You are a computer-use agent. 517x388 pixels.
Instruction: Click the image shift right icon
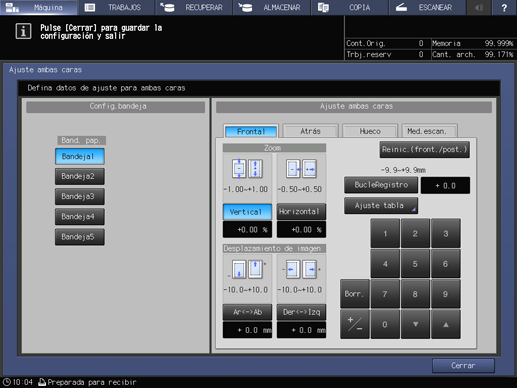click(x=310, y=269)
